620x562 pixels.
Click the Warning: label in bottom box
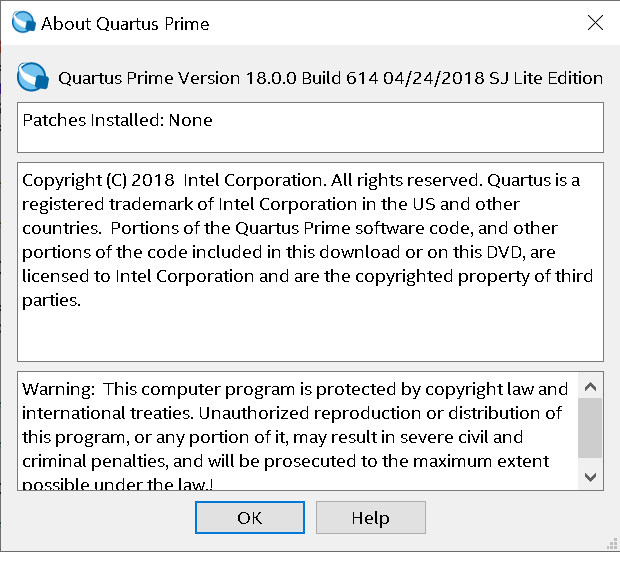coord(58,389)
